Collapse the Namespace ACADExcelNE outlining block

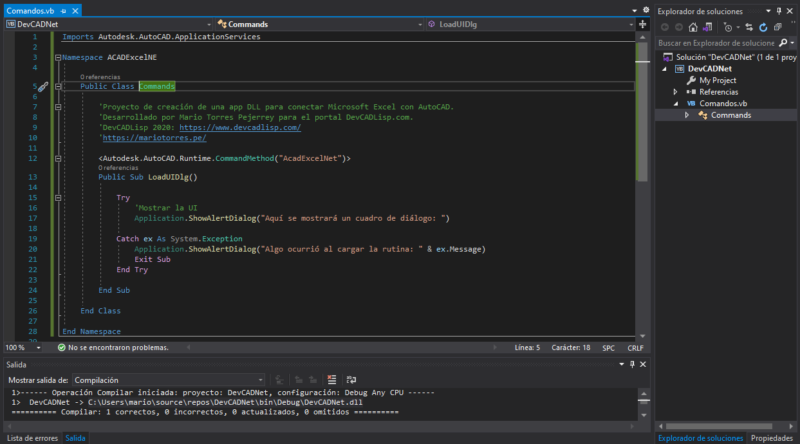(58, 58)
